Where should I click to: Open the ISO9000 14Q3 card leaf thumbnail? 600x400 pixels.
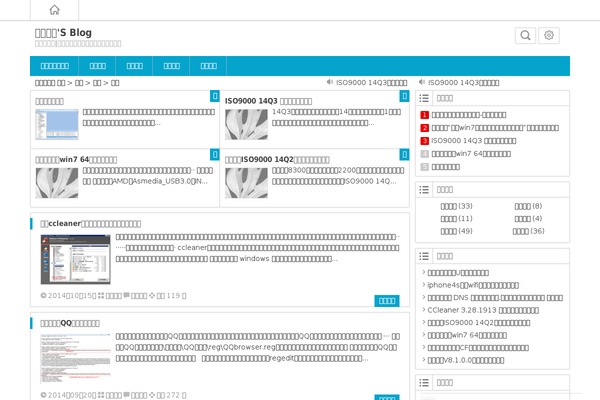pos(246,124)
